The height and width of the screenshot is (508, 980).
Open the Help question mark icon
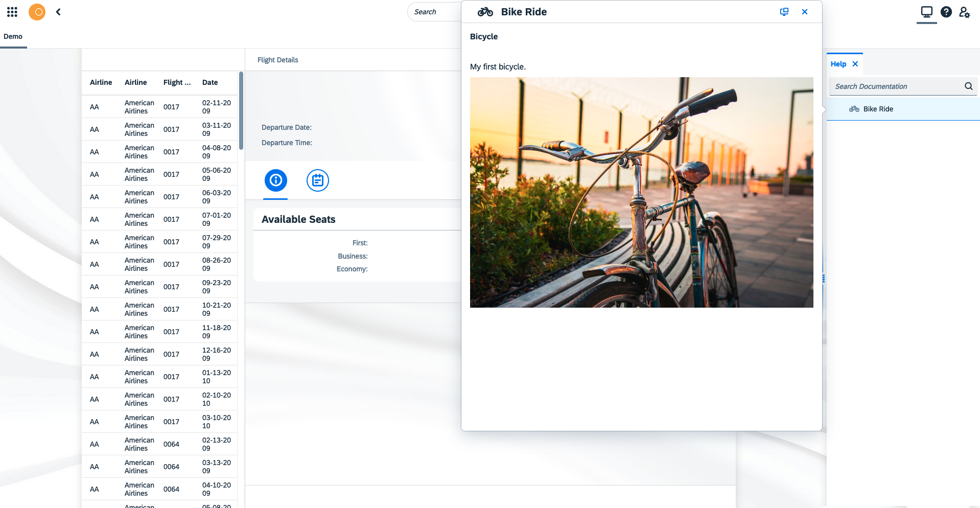tap(946, 12)
